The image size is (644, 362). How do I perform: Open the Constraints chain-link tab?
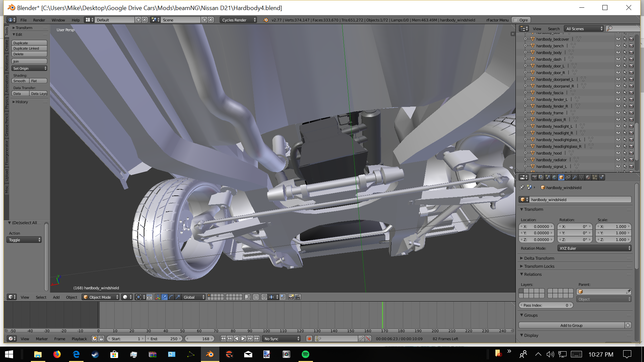[568, 177]
